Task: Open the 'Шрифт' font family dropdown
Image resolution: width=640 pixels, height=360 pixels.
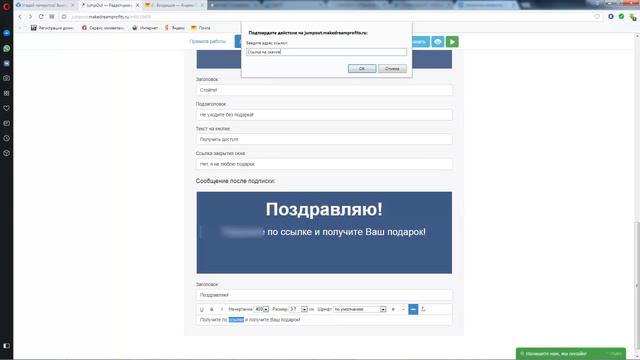Action: click(x=360, y=309)
